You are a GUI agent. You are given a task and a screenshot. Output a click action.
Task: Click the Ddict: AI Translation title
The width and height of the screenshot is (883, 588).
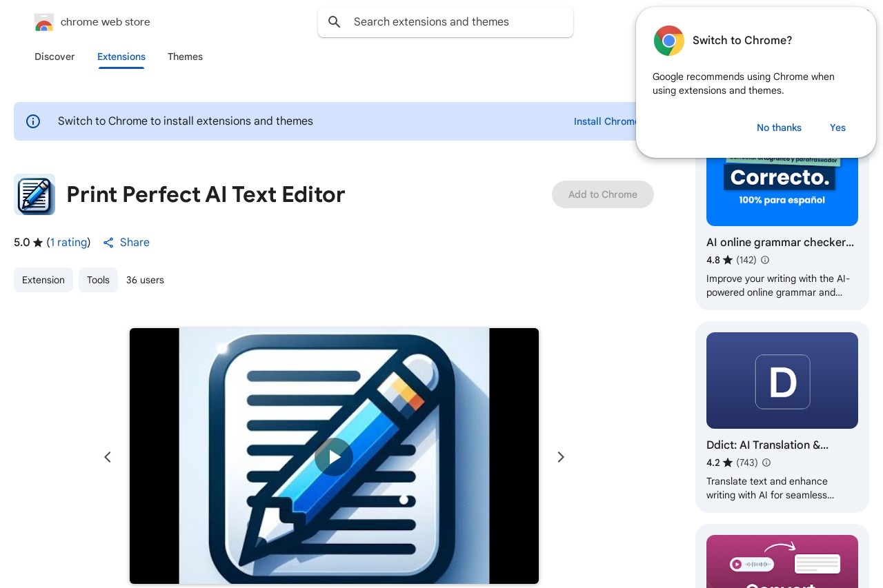coord(768,445)
